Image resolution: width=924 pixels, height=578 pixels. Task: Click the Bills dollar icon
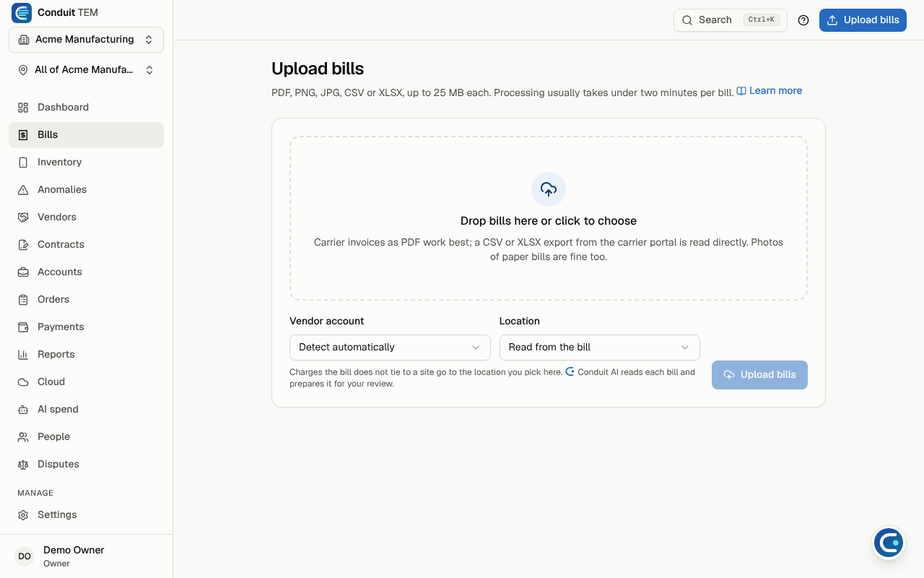(x=23, y=134)
